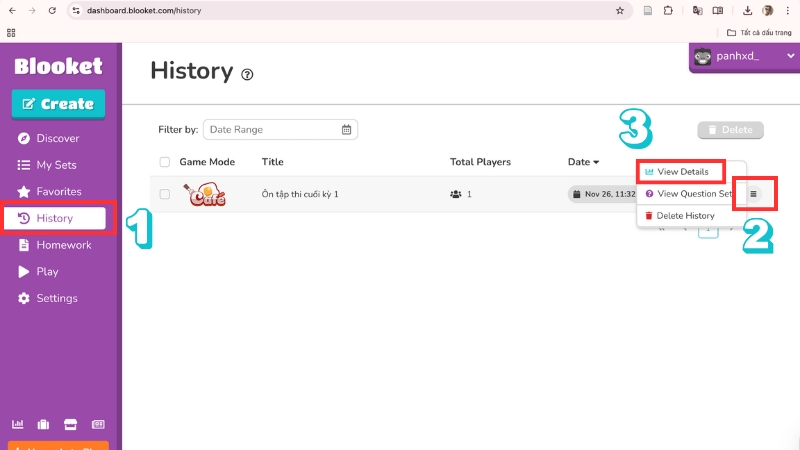Click the hamburger menu icon on the game row
The height and width of the screenshot is (450, 800).
[x=753, y=194]
